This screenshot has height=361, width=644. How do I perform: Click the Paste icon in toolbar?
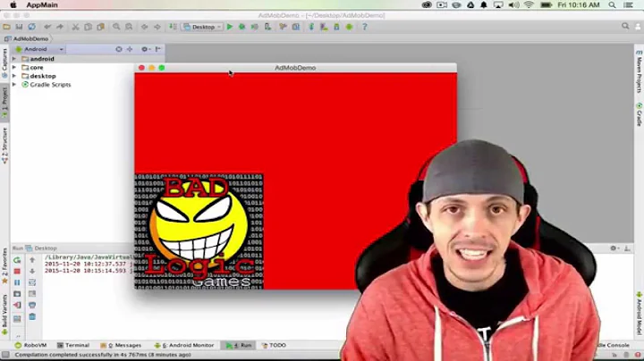point(100,27)
